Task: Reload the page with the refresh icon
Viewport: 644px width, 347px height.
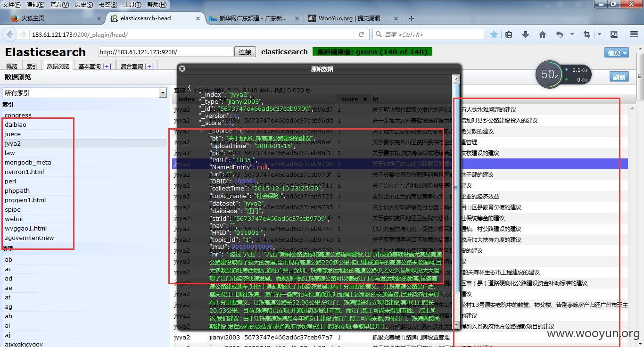Action: point(362,34)
